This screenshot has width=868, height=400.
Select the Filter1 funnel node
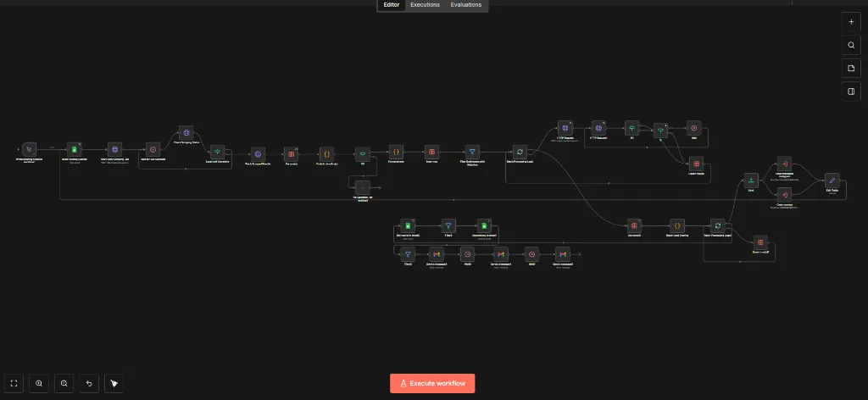pos(449,225)
